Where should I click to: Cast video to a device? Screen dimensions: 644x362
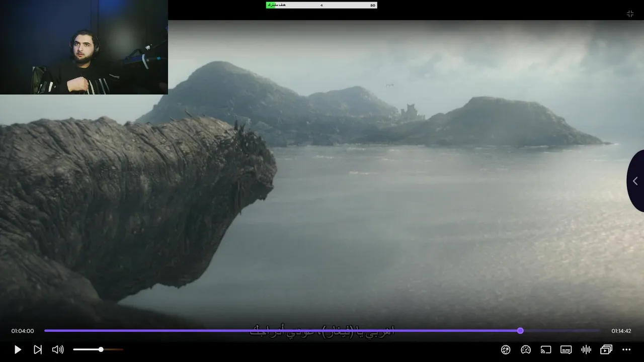pos(546,349)
